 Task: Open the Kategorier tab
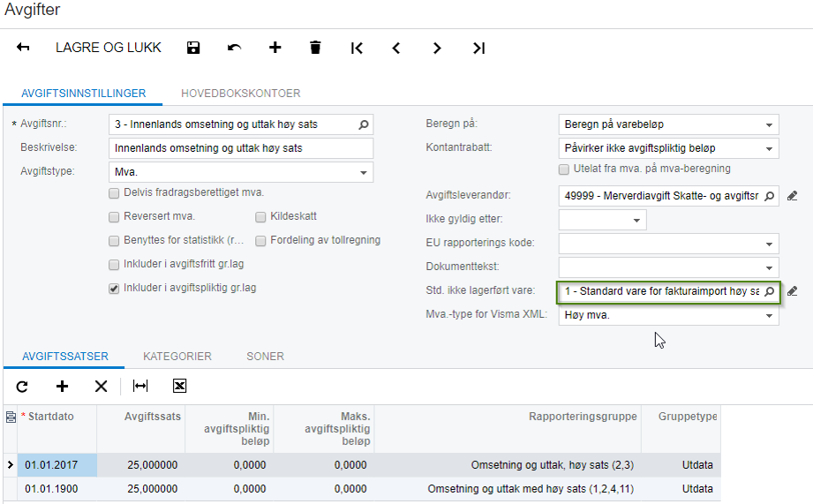pos(177,357)
